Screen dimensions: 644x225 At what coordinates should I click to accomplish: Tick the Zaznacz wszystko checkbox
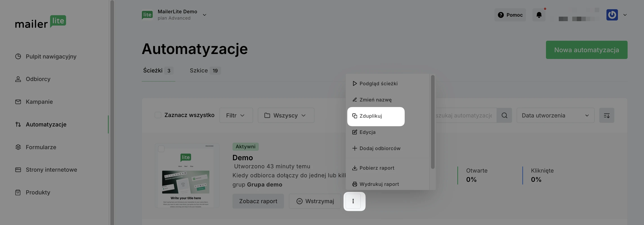pyautogui.click(x=158, y=115)
